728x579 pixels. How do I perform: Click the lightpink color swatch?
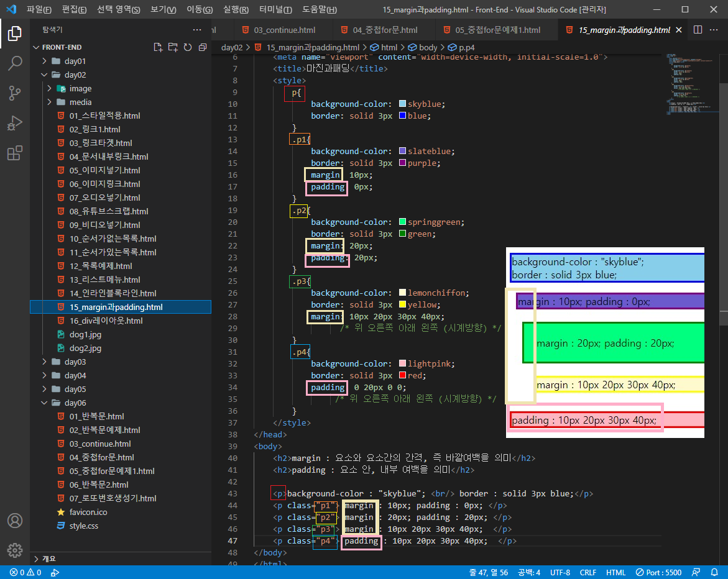402,363
